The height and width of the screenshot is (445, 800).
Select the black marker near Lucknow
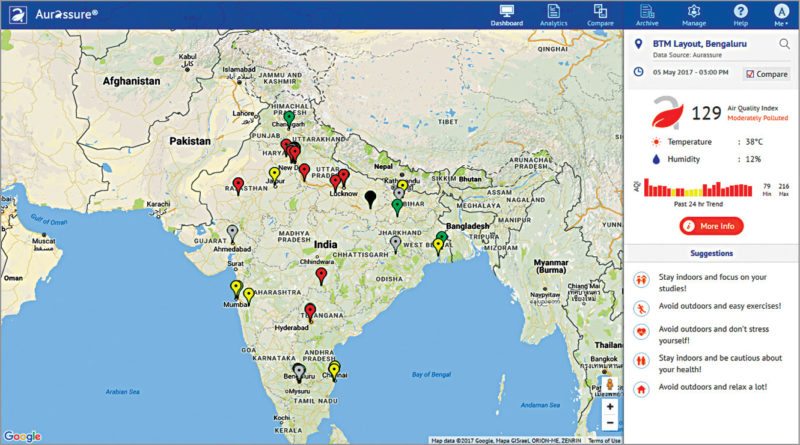tap(369, 197)
